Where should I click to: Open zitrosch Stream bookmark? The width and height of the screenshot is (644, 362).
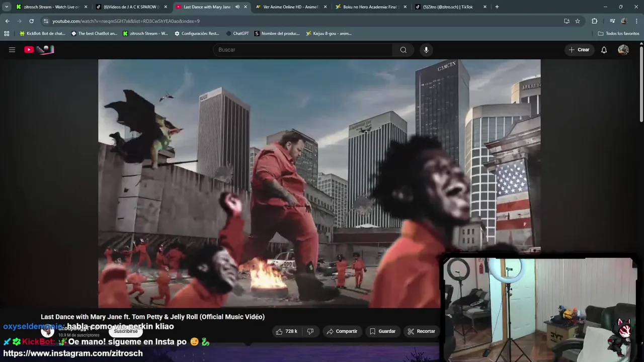[x=145, y=34]
